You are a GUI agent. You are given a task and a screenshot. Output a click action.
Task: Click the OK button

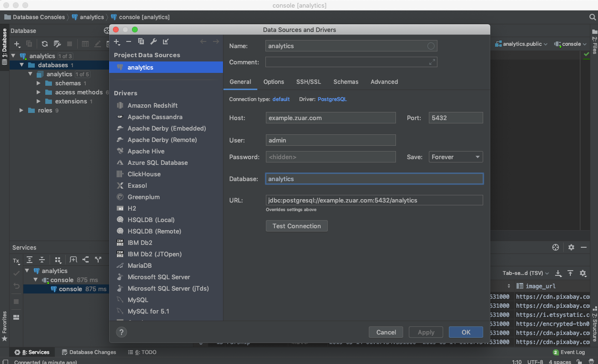466,332
